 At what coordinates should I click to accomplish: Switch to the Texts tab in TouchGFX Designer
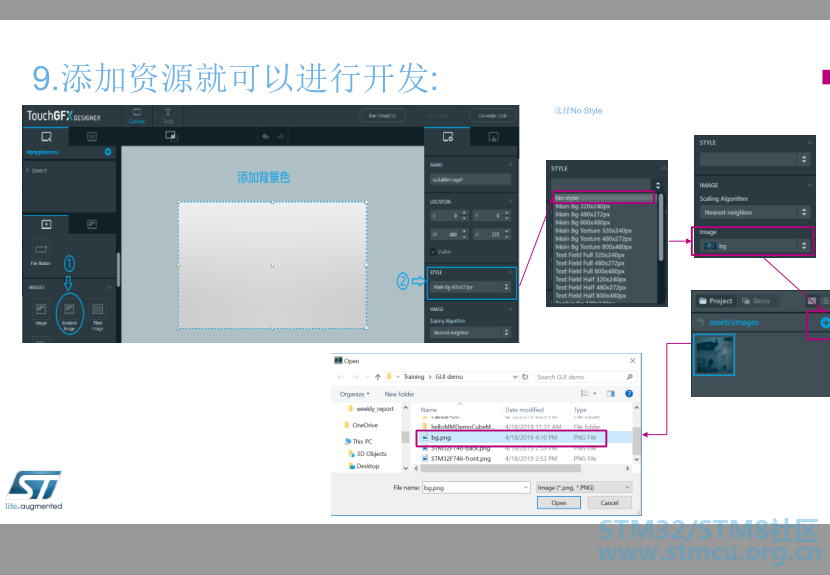[168, 116]
